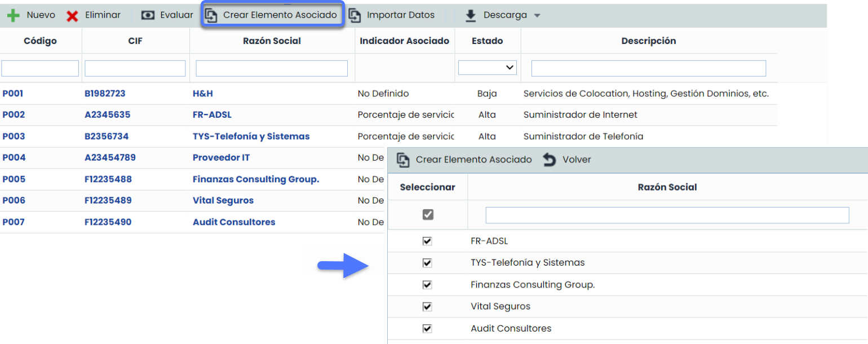Sort by the Razón Social column header in the main table
868x344 pixels.
tap(272, 41)
